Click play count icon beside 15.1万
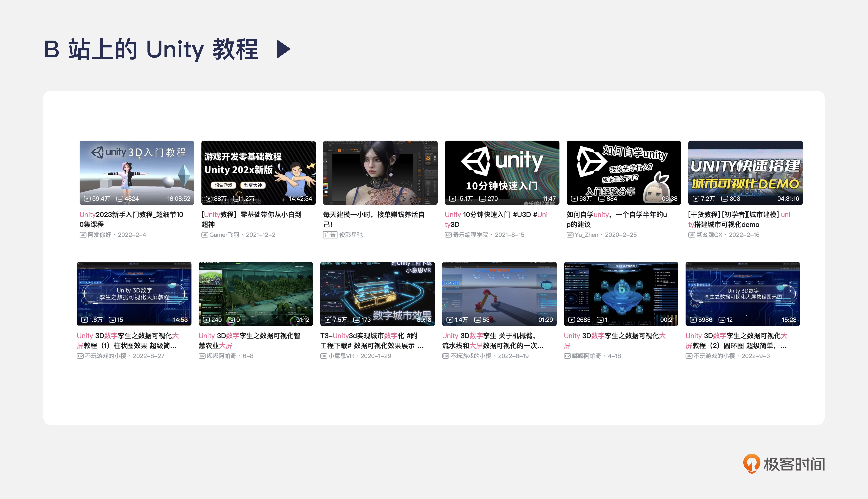The image size is (868, 499). point(452,199)
